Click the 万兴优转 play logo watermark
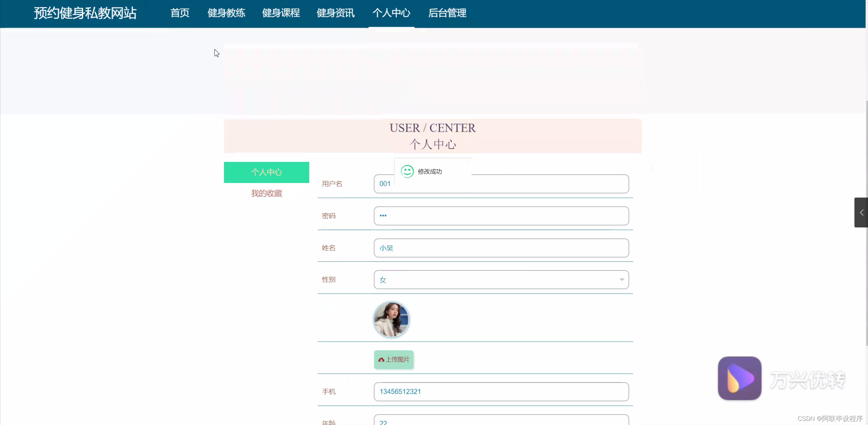This screenshot has height=425, width=868. [740, 378]
